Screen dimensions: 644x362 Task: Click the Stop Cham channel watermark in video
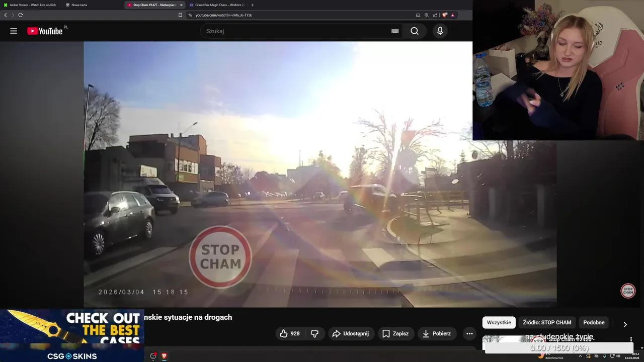click(x=628, y=291)
